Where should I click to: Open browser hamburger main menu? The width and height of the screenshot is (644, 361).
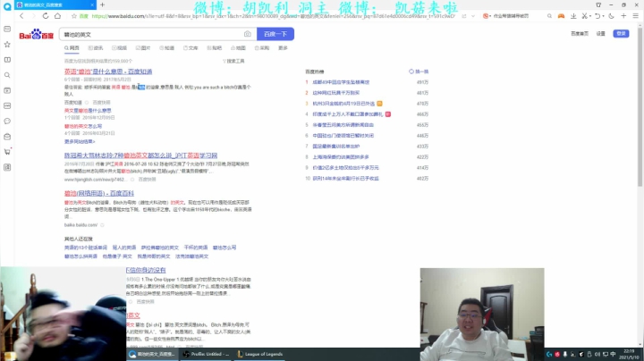click(x=635, y=16)
